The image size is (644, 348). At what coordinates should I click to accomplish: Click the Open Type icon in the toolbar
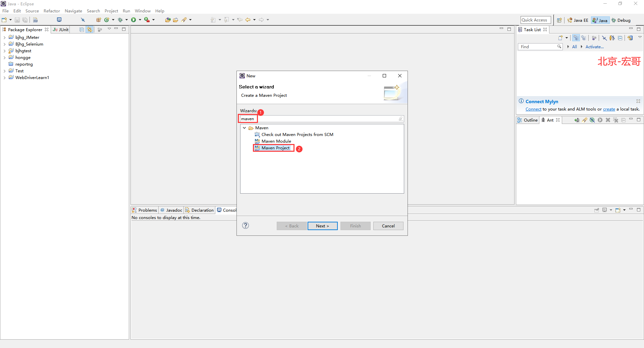168,20
